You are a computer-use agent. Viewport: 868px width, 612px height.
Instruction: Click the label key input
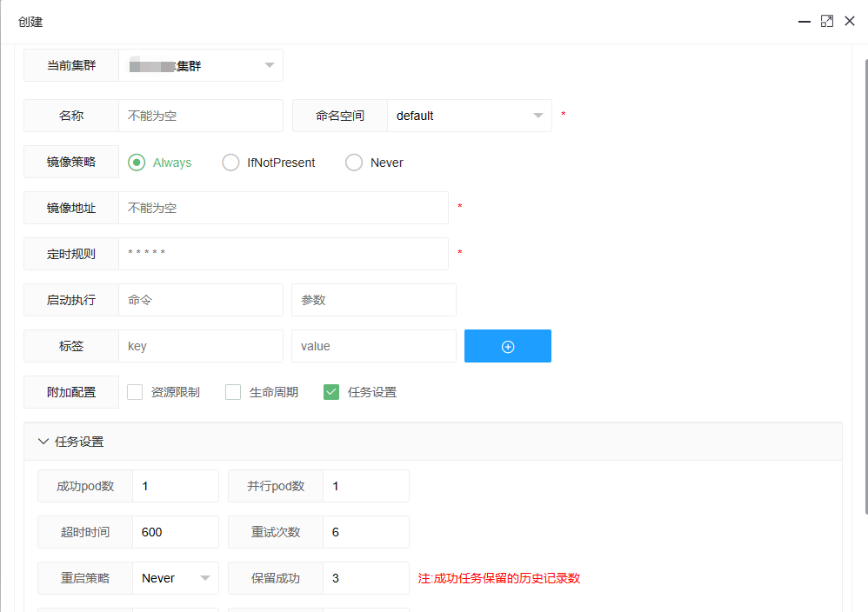click(201, 346)
